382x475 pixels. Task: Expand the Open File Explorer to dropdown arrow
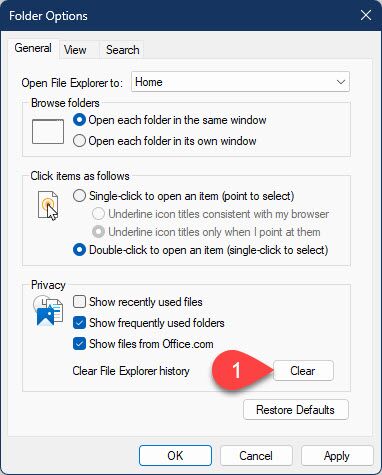(x=341, y=82)
